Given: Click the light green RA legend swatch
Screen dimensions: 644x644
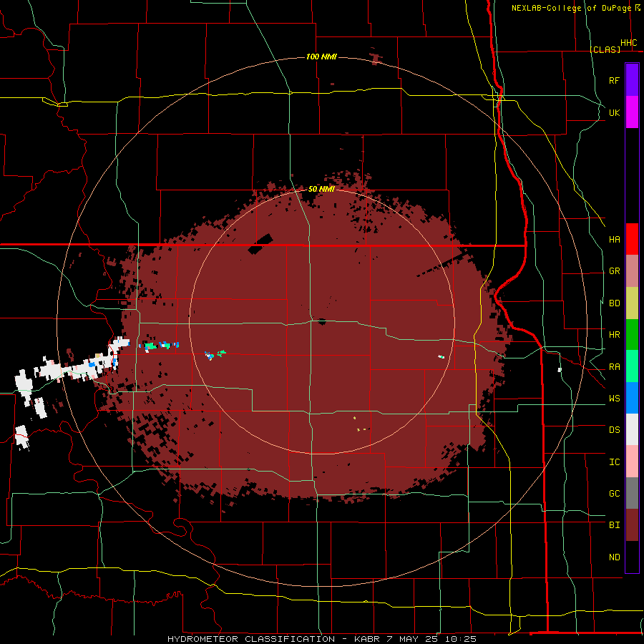Looking at the screenshot, I should 632,366.
